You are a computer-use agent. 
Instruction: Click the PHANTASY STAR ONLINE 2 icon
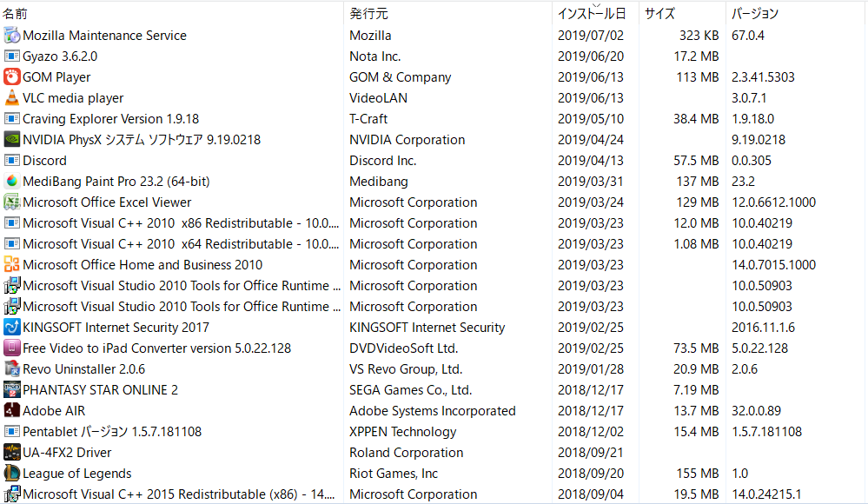point(12,390)
